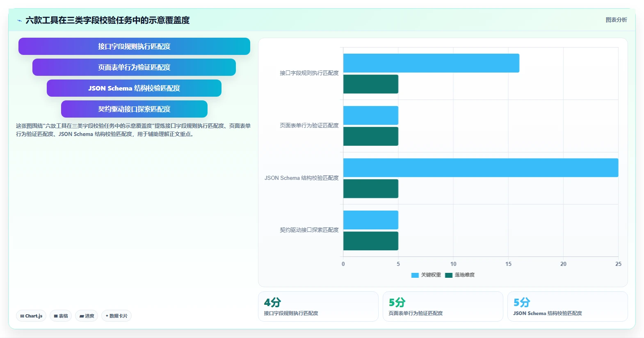Click the 图表分析 label at top right
The height and width of the screenshot is (338, 644).
click(x=616, y=20)
